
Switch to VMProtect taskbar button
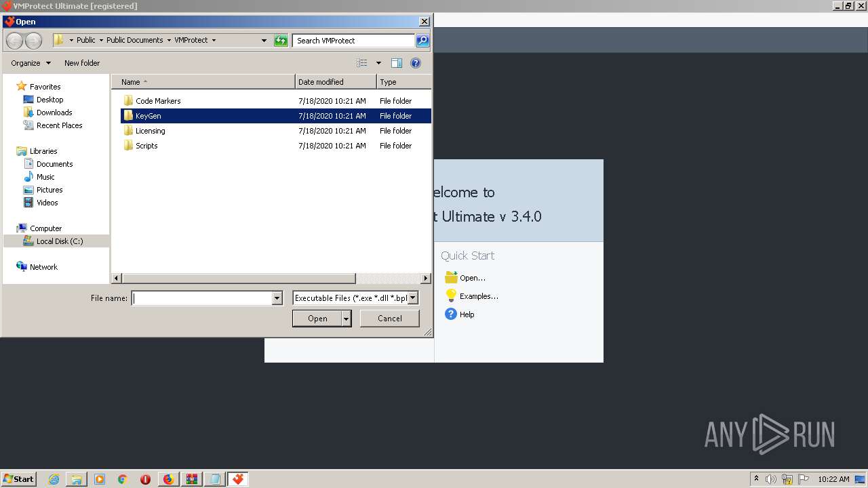coord(237,479)
